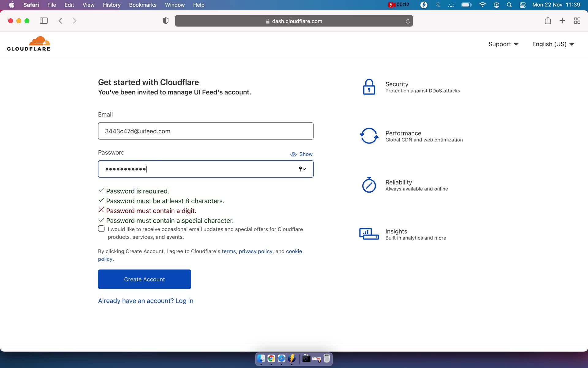Open the Safari menu
The width and height of the screenshot is (588, 368).
[31, 5]
